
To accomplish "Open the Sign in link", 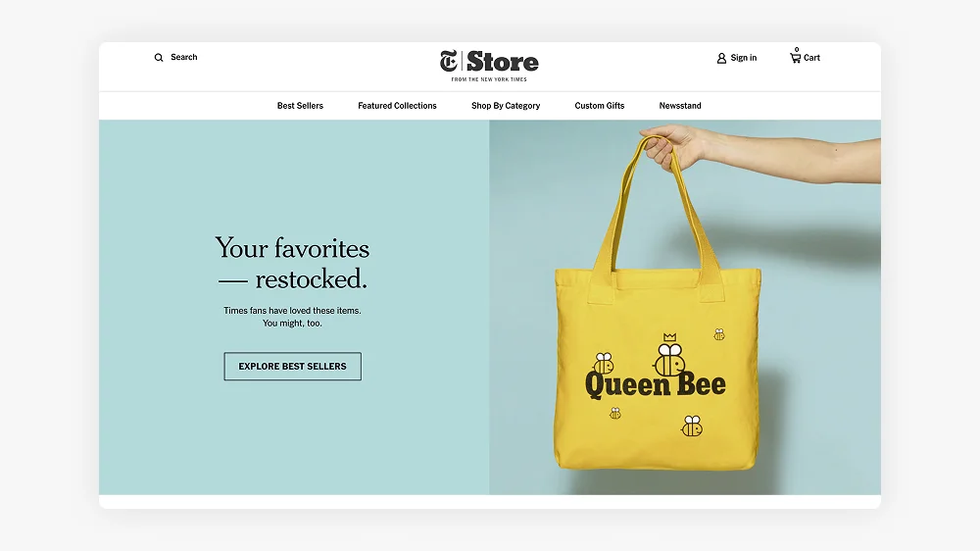I will tap(743, 58).
